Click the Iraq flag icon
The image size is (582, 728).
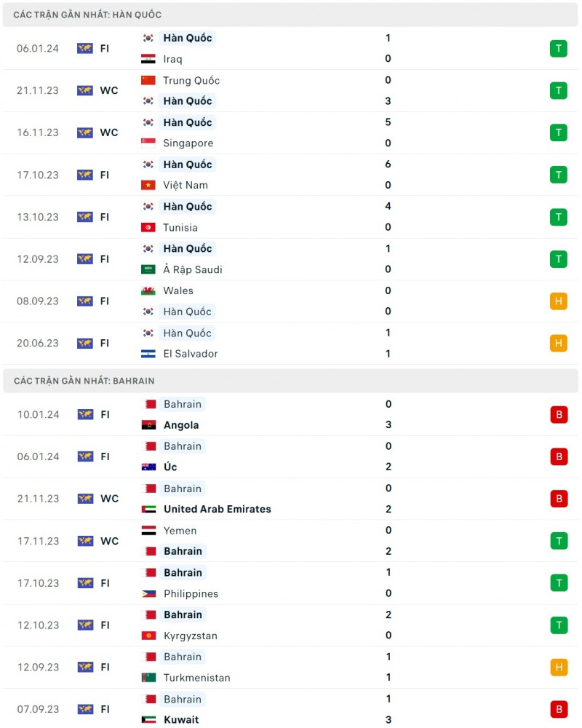[148, 59]
